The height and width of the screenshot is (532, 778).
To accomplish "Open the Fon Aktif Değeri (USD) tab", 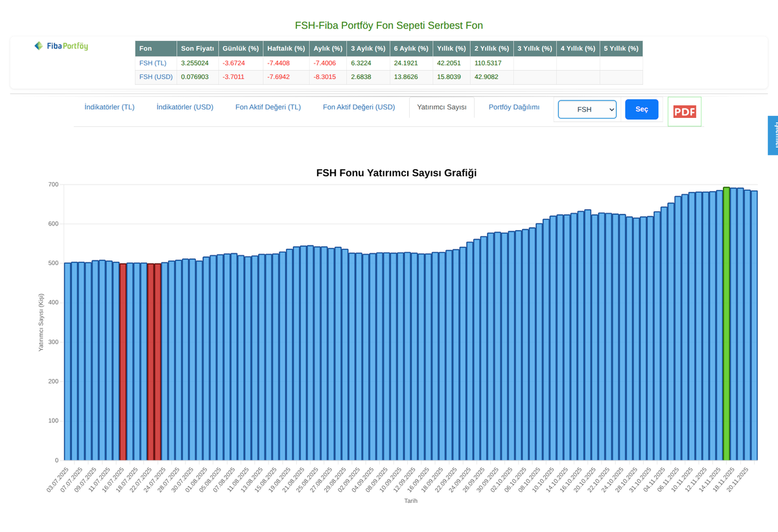I will pos(357,107).
